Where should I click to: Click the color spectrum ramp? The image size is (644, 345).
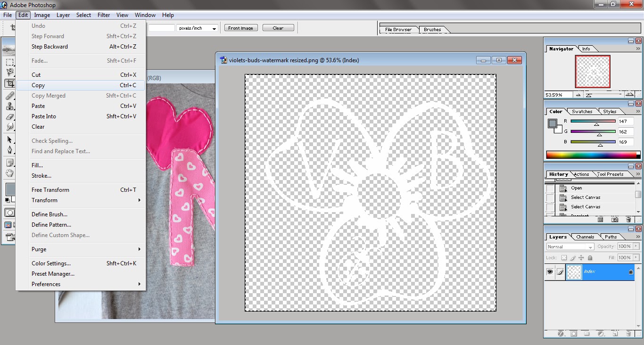tap(593, 155)
